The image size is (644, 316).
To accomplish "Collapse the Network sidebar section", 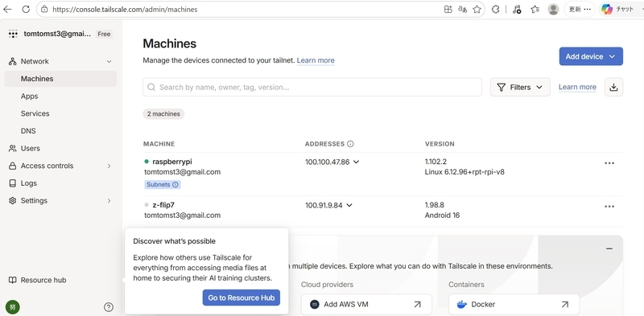I will (109, 62).
